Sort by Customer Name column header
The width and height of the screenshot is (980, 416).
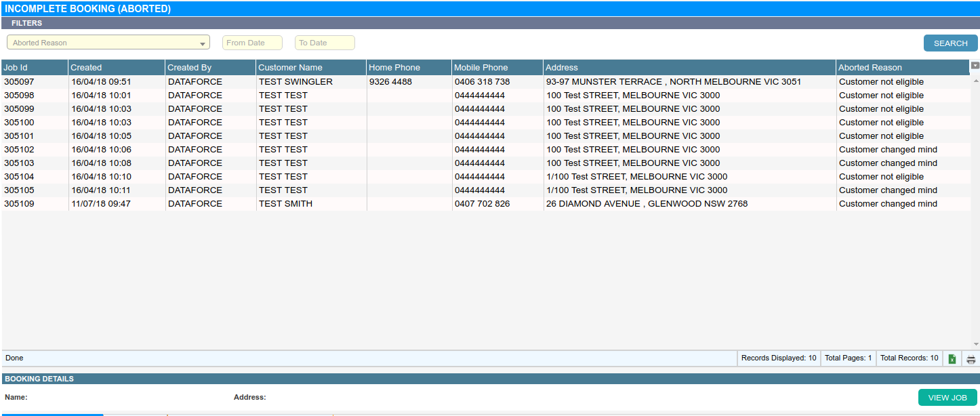tap(310, 68)
